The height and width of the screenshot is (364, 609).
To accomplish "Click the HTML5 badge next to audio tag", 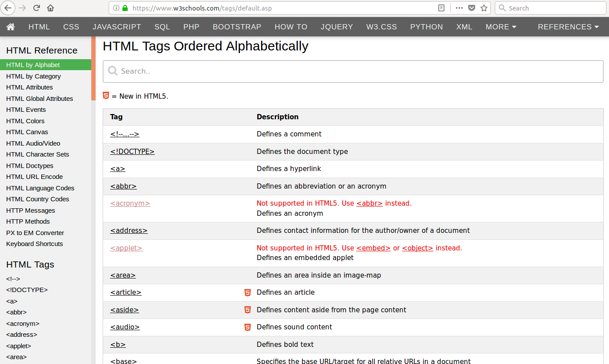I will (247, 327).
